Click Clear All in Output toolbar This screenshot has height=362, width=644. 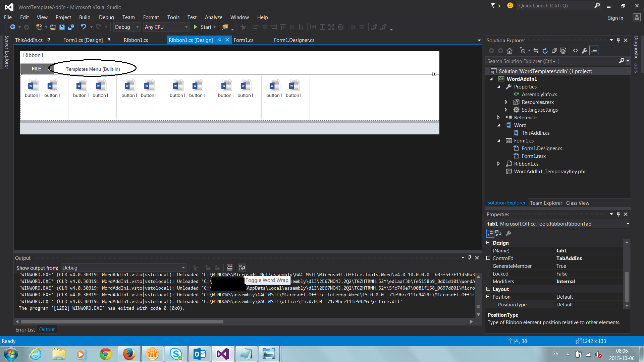(230, 267)
